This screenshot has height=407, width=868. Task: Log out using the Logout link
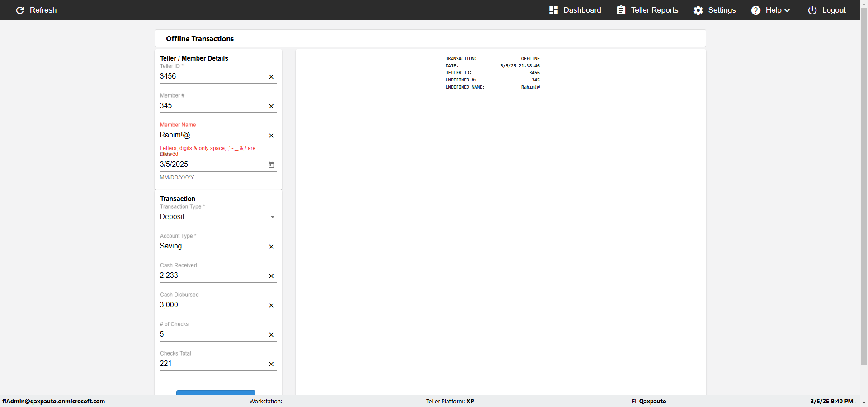827,10
